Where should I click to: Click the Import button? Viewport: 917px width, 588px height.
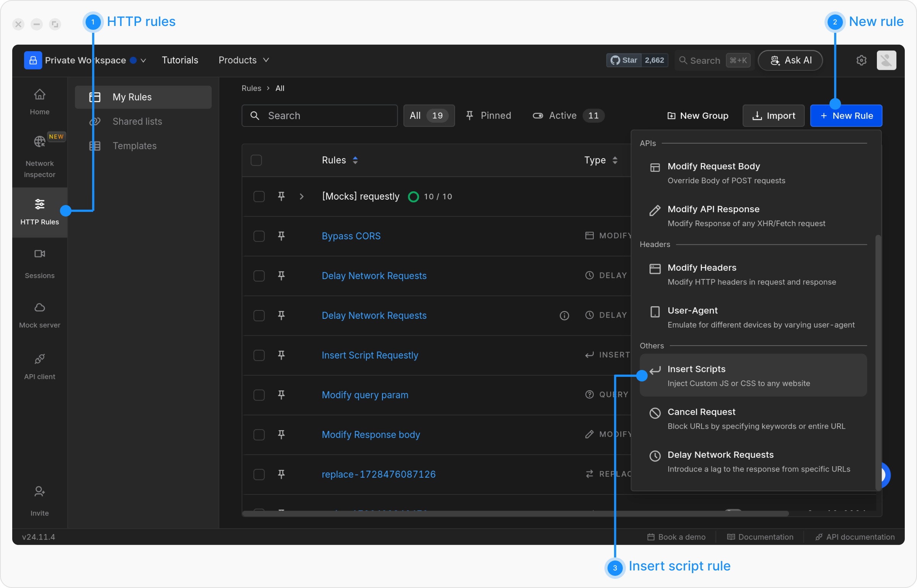(773, 116)
